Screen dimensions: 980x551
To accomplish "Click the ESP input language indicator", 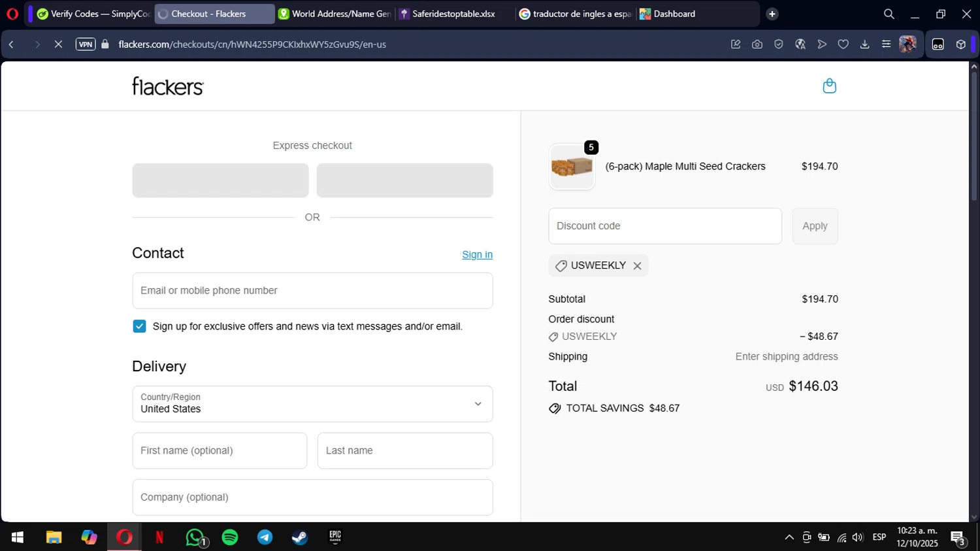I will [x=879, y=537].
